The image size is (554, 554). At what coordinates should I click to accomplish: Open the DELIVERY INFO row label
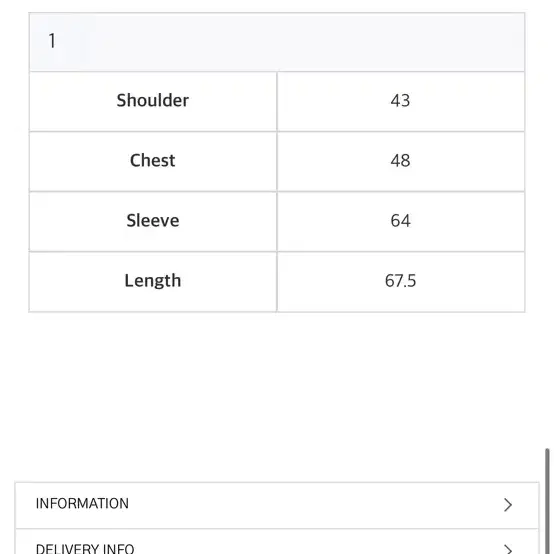pos(85,548)
